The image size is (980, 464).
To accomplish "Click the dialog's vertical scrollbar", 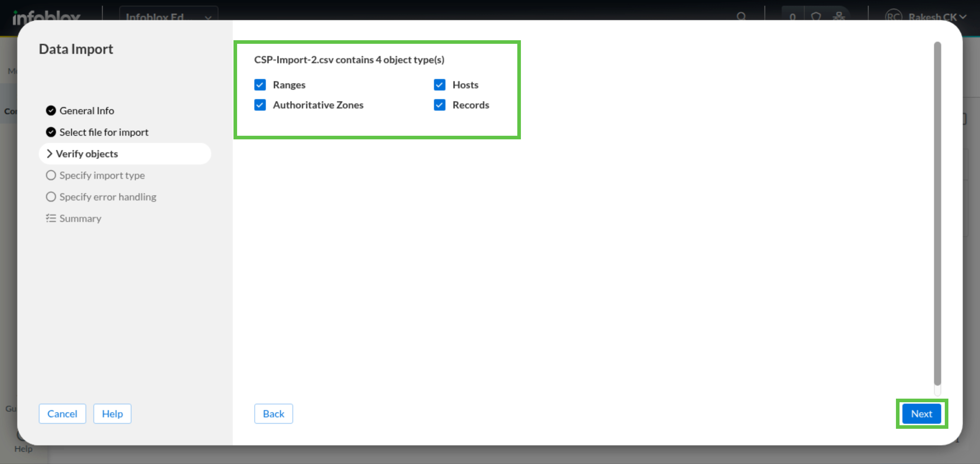I will point(937,213).
